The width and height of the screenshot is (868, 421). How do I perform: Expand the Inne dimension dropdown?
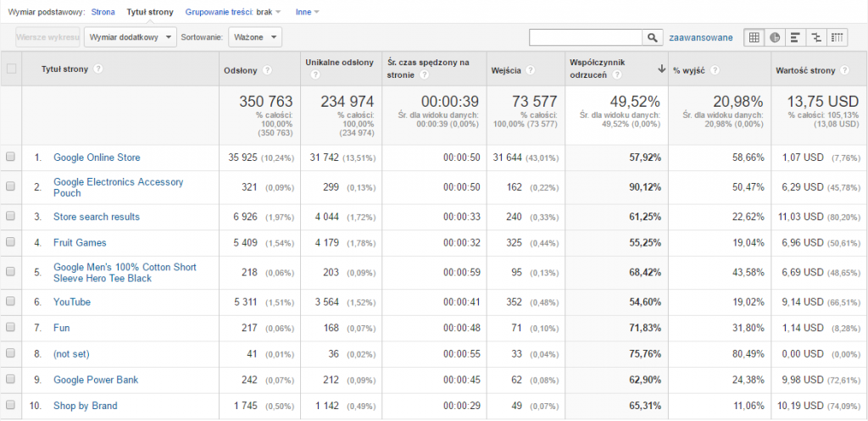click(307, 12)
